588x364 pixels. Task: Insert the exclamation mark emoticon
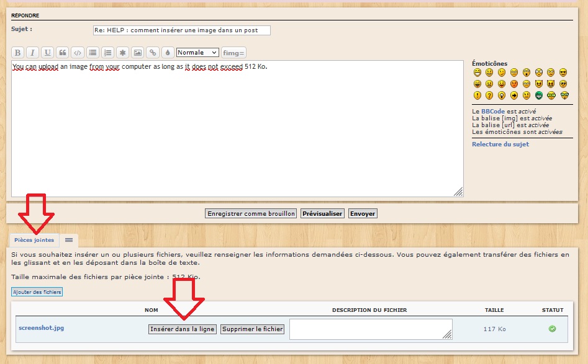(477, 95)
